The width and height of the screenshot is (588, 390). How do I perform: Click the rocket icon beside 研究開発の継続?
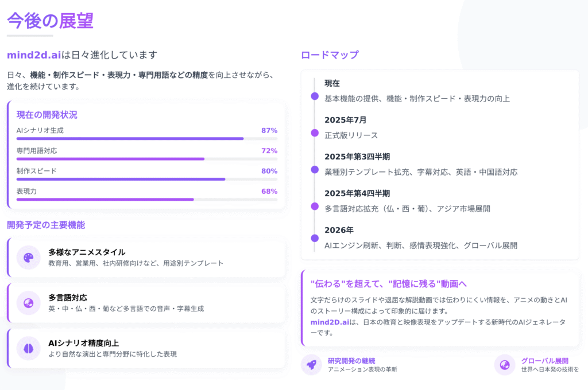(x=311, y=365)
